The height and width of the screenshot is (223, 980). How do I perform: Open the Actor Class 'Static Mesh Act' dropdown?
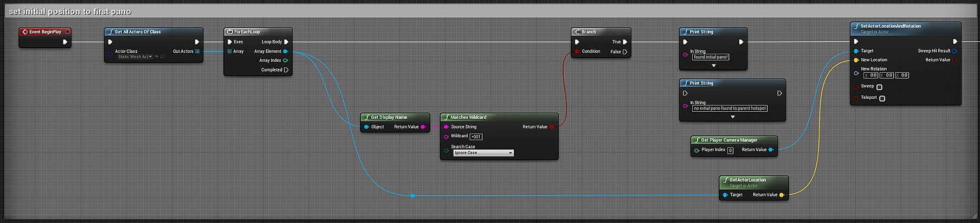tap(134, 56)
